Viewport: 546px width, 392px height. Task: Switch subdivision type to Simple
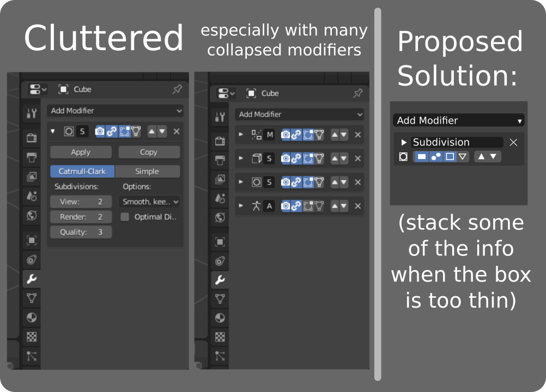(147, 171)
